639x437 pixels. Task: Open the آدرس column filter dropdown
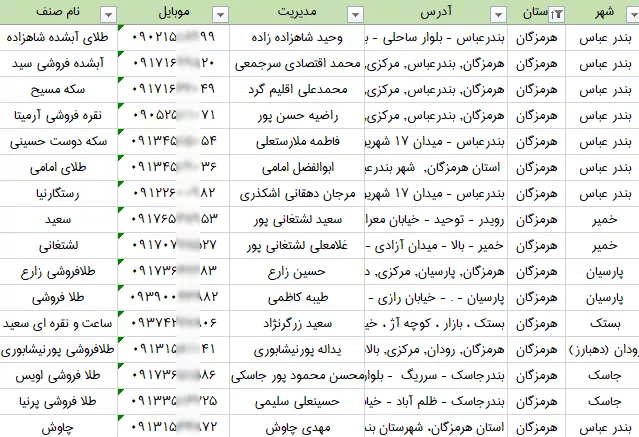[498, 15]
